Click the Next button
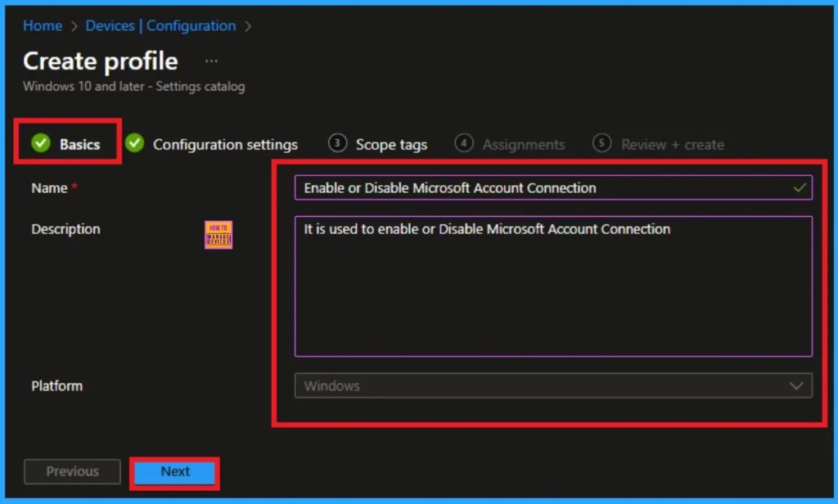 (x=175, y=472)
